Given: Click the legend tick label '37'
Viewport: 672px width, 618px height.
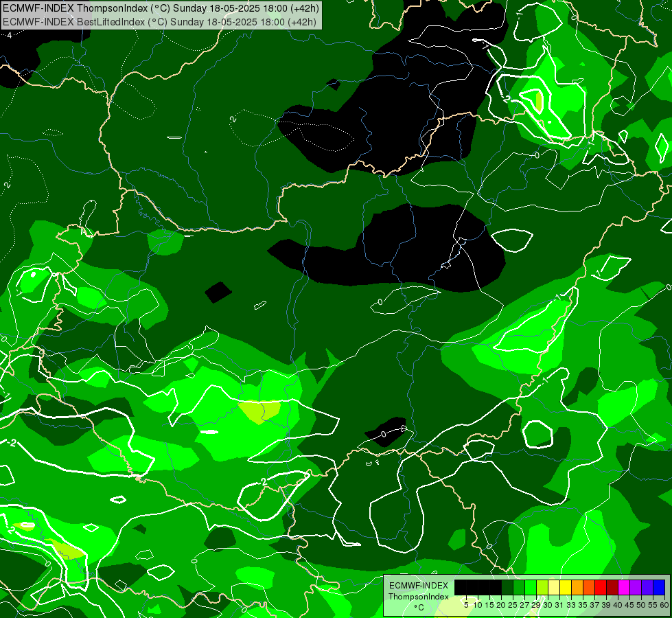Looking at the screenshot, I should 594,605.
